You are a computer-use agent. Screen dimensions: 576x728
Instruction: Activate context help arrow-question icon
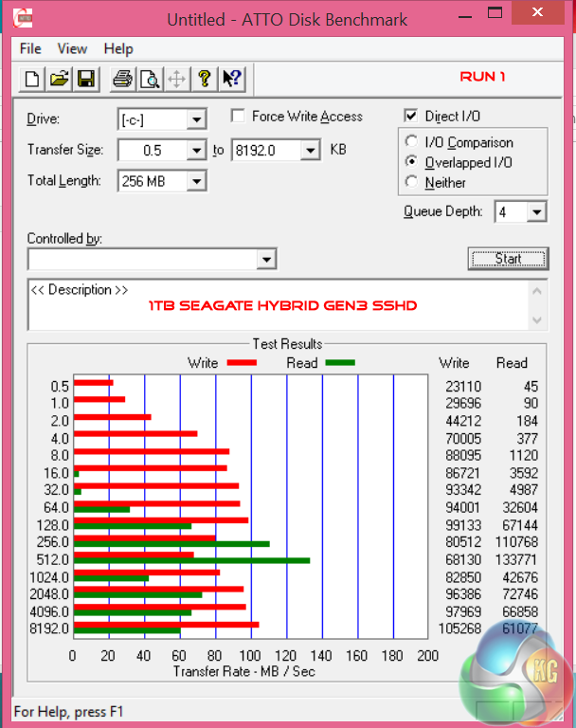pos(231,79)
